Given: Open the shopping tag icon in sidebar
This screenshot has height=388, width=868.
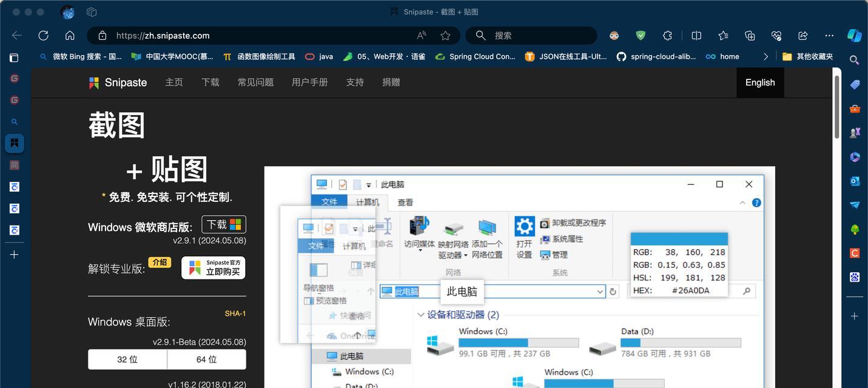Looking at the screenshot, I should pyautogui.click(x=855, y=84).
